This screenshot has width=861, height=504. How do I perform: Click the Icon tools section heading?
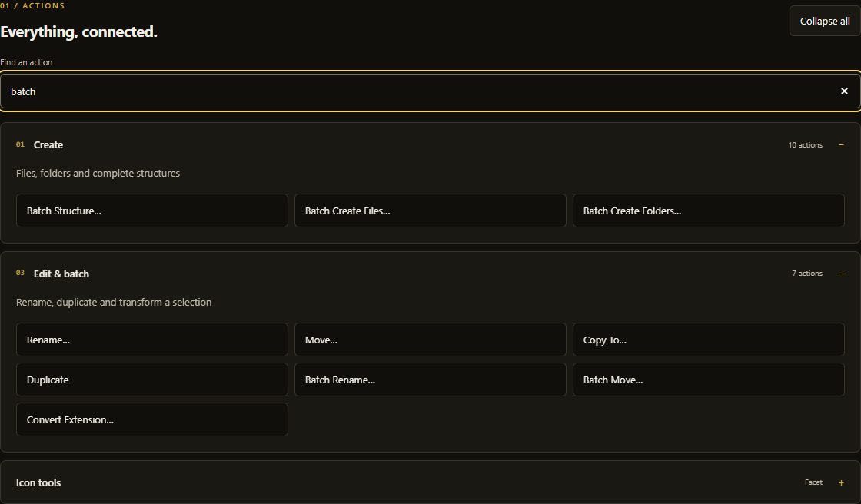click(x=38, y=482)
